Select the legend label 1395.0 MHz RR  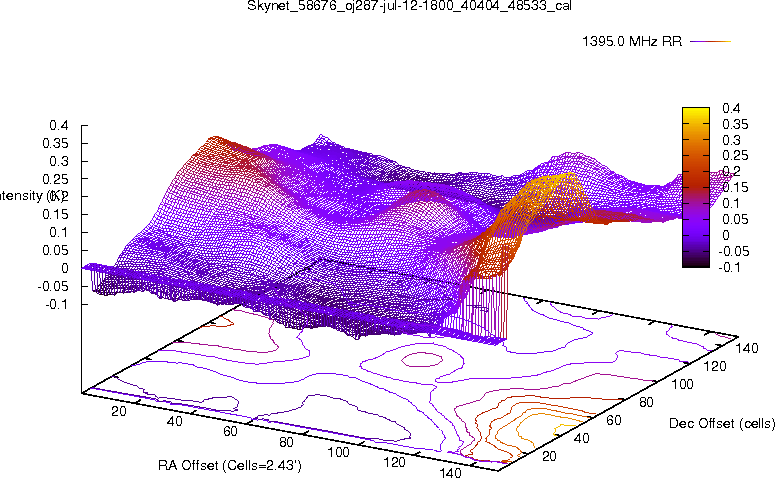pos(632,42)
